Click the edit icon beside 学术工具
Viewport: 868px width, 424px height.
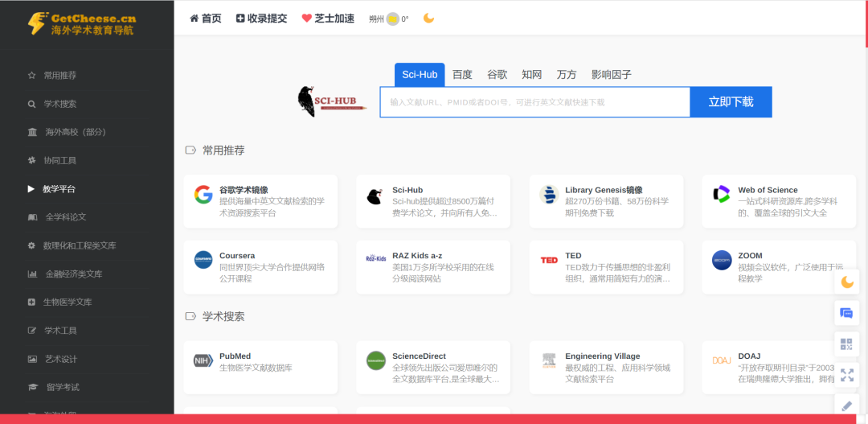(32, 331)
